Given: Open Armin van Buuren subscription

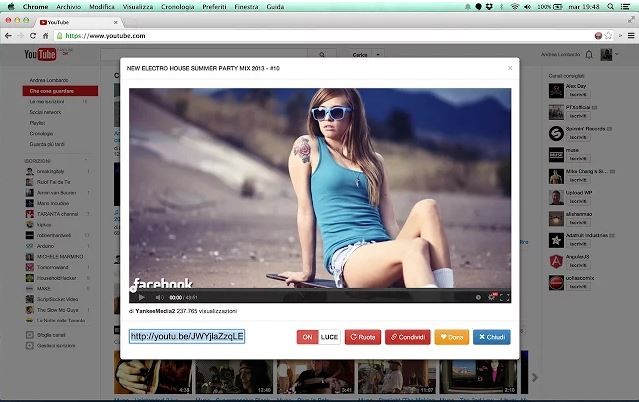Looking at the screenshot, I should [x=58, y=192].
